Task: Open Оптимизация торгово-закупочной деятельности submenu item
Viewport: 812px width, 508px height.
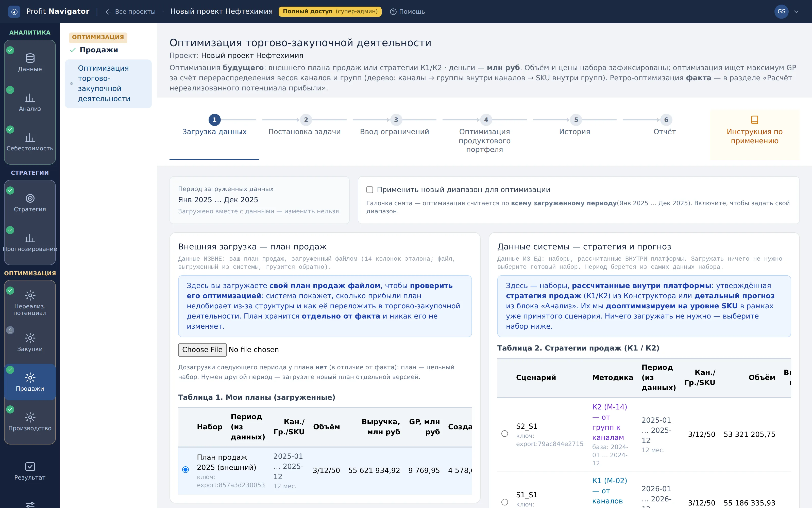Action: pyautogui.click(x=108, y=84)
